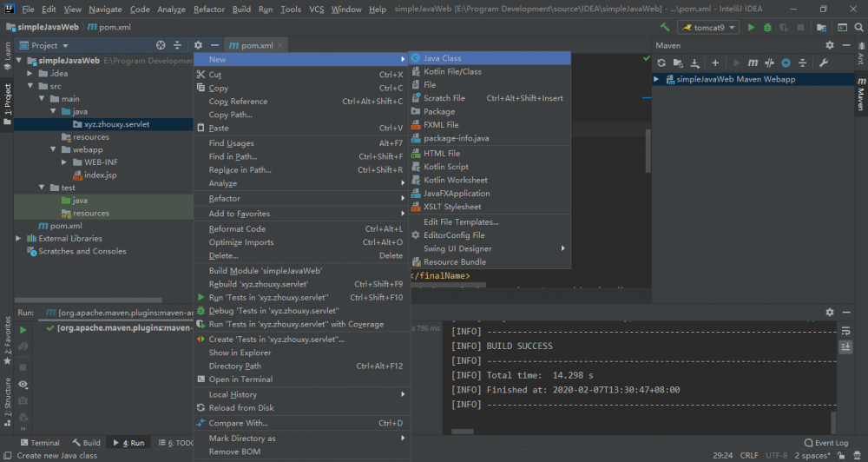Expand External Libraries node
The height and width of the screenshot is (462, 868).
click(x=19, y=238)
